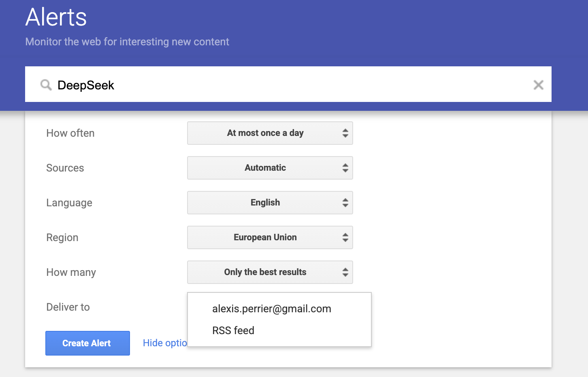Image resolution: width=588 pixels, height=377 pixels.
Task: Click the How often label
Action: (70, 133)
